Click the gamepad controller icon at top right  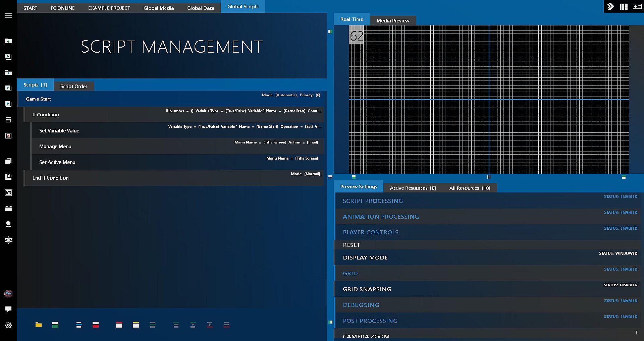click(637, 6)
